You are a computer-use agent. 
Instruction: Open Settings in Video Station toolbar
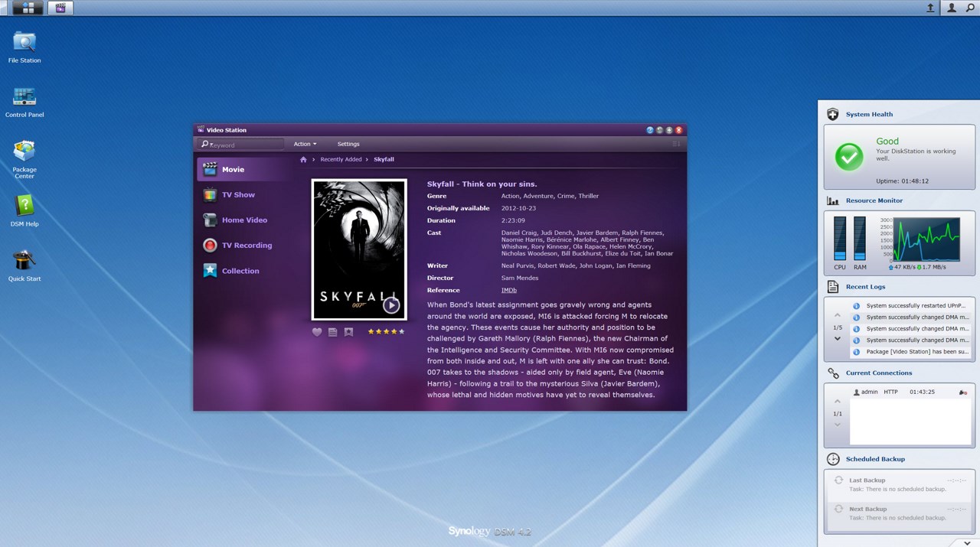coord(348,144)
